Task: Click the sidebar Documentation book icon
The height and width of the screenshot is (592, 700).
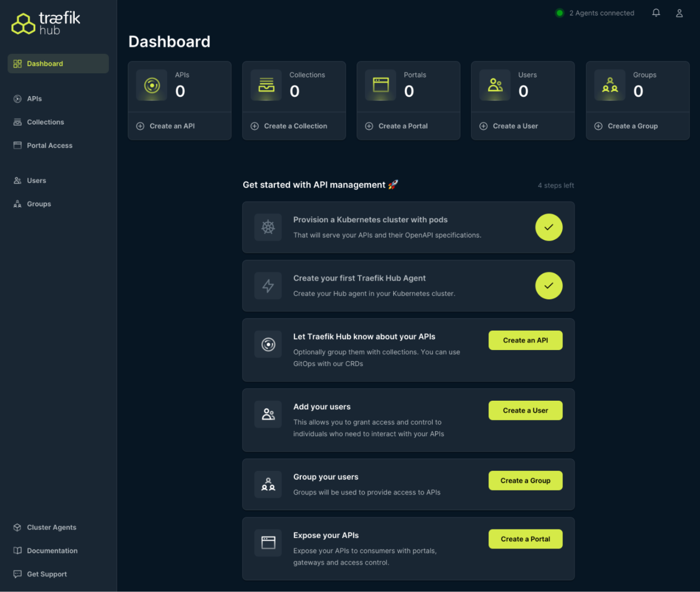Action: tap(17, 551)
